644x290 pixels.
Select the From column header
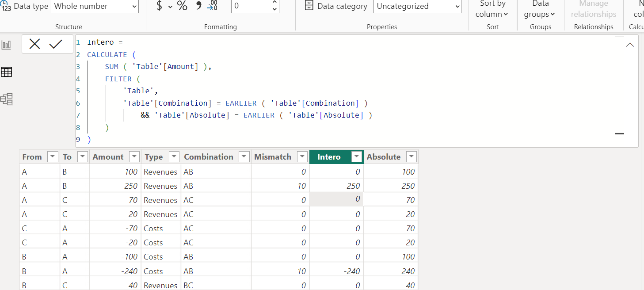[32, 157]
